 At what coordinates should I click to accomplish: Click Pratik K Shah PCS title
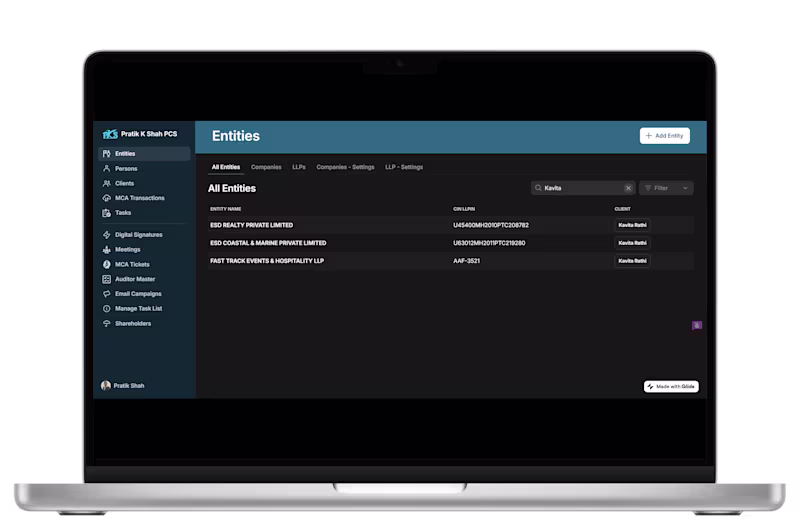tap(149, 134)
